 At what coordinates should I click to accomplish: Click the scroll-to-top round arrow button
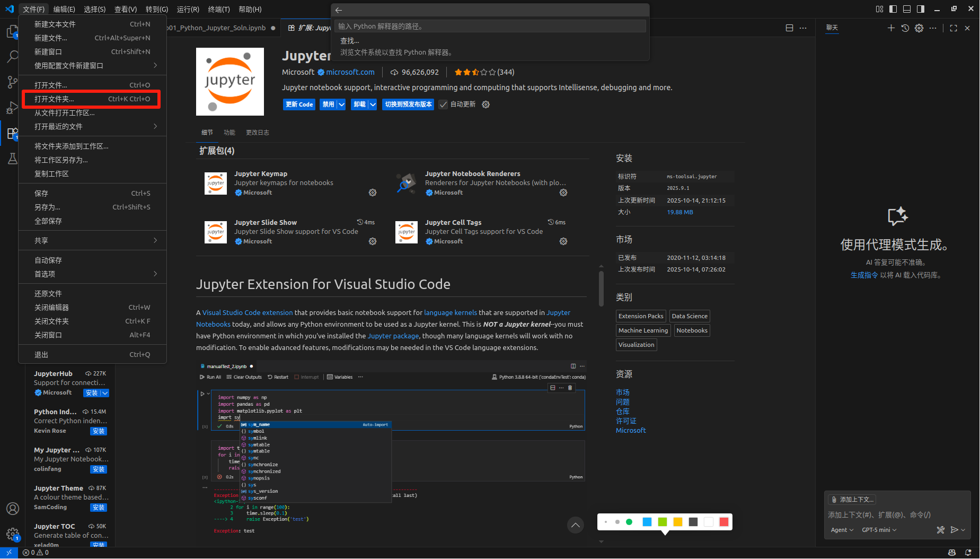pyautogui.click(x=575, y=525)
